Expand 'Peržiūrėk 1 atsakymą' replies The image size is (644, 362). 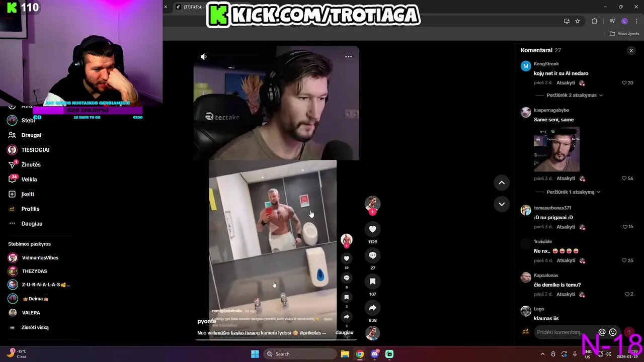tap(573, 192)
